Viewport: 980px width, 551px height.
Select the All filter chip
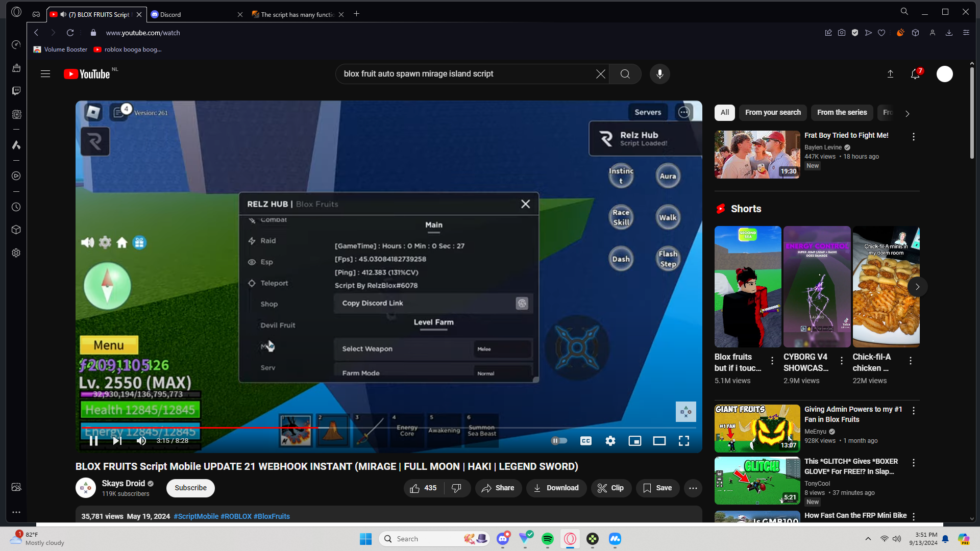(725, 113)
